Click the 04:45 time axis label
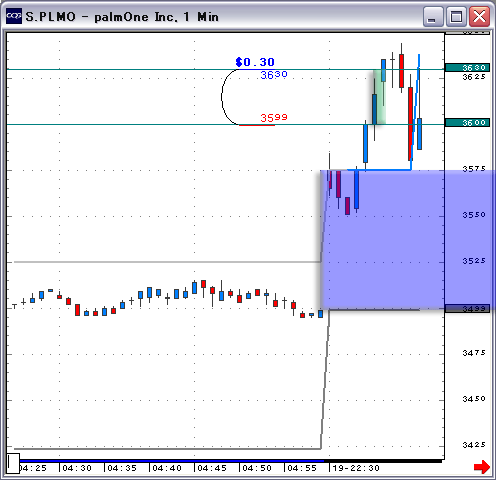 [212, 468]
